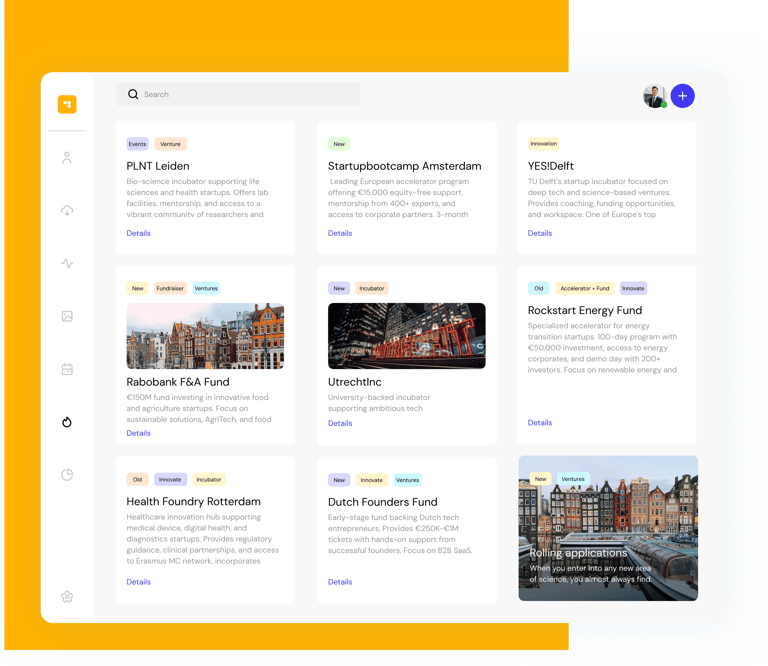Open the Health Foundry Rotterdam title
Image resolution: width=768 pixels, height=666 pixels.
click(x=193, y=501)
